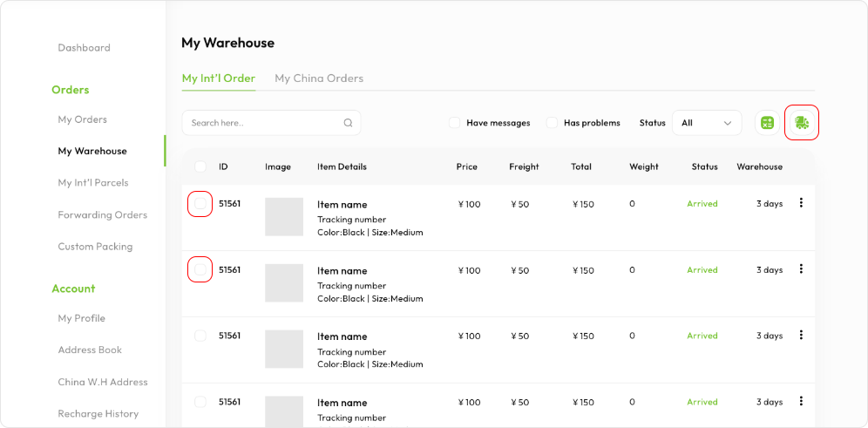Open Forwarding Orders in sidebar

point(102,215)
